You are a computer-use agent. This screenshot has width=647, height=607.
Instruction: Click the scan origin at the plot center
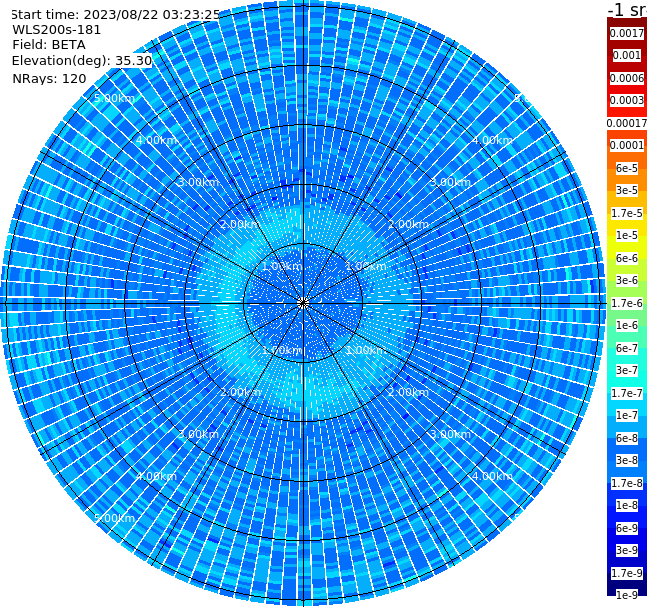click(303, 303)
